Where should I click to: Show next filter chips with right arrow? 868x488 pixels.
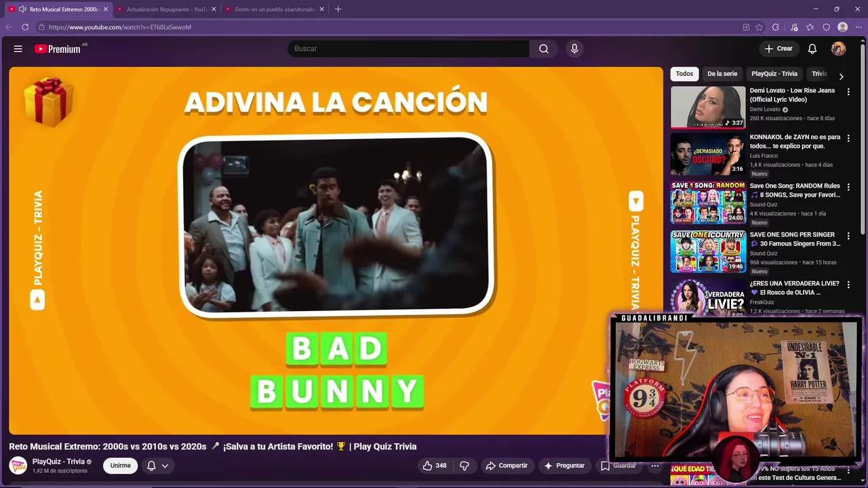pos(842,77)
